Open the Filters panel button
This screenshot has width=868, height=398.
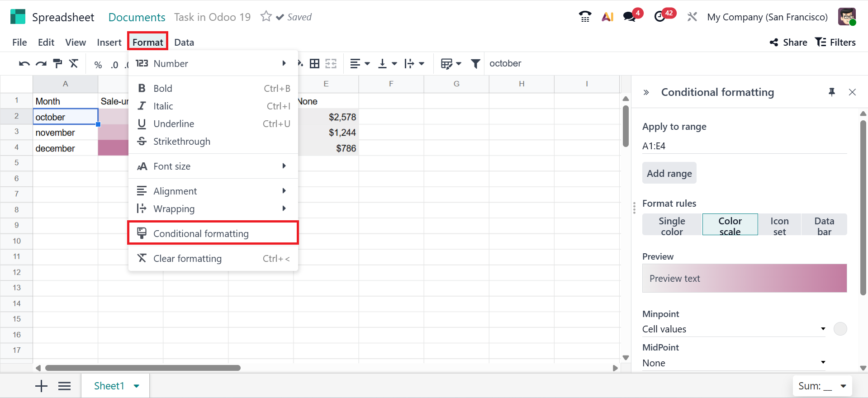tap(835, 42)
